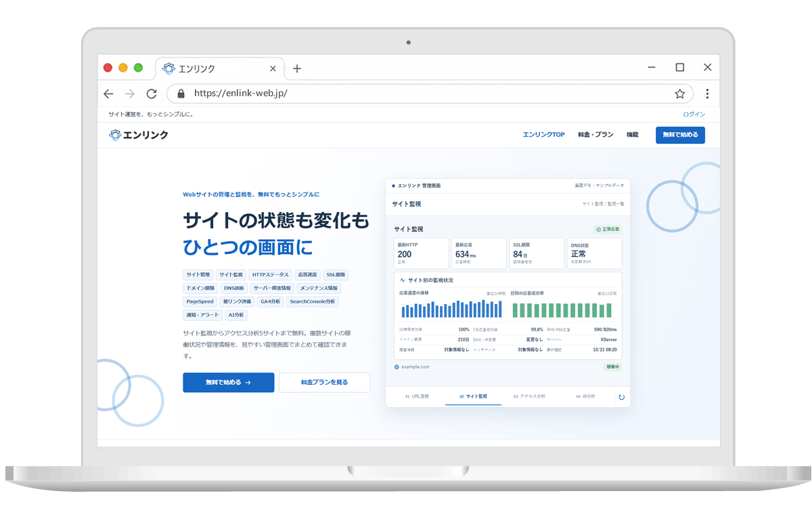Click the pulse icon beside サイト別の監視状況
The height and width of the screenshot is (508, 812).
click(403, 280)
